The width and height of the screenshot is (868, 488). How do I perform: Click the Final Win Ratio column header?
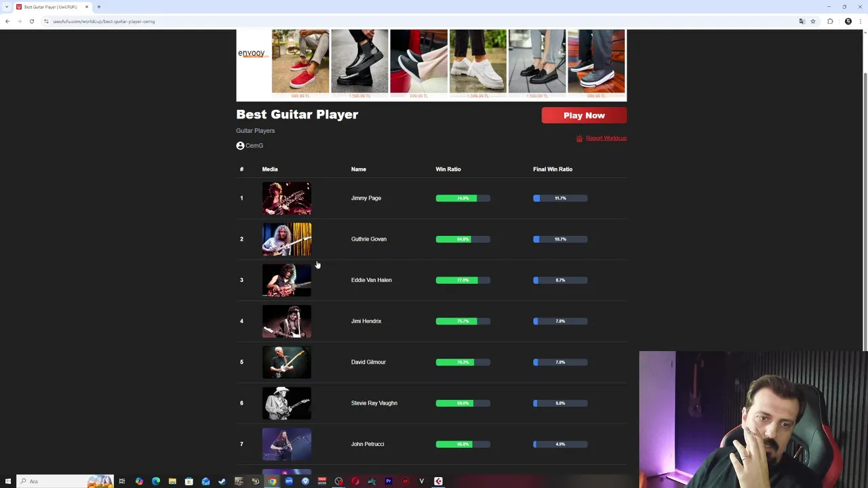coord(553,169)
